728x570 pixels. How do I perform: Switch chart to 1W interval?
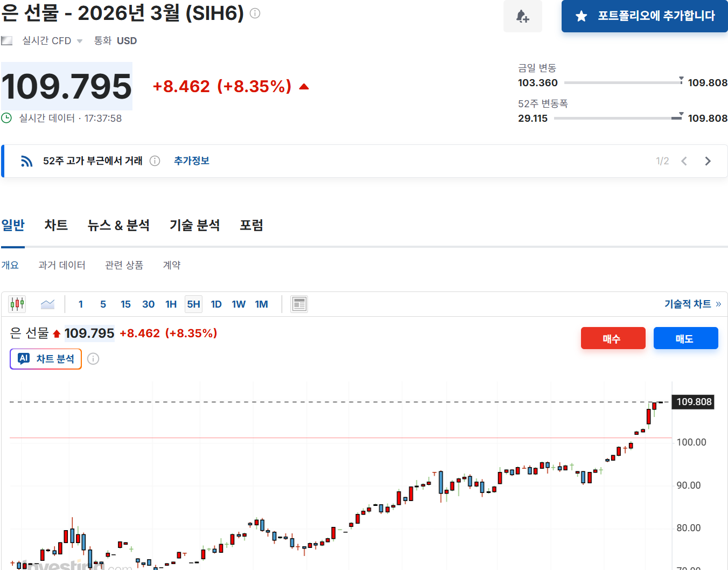point(239,304)
